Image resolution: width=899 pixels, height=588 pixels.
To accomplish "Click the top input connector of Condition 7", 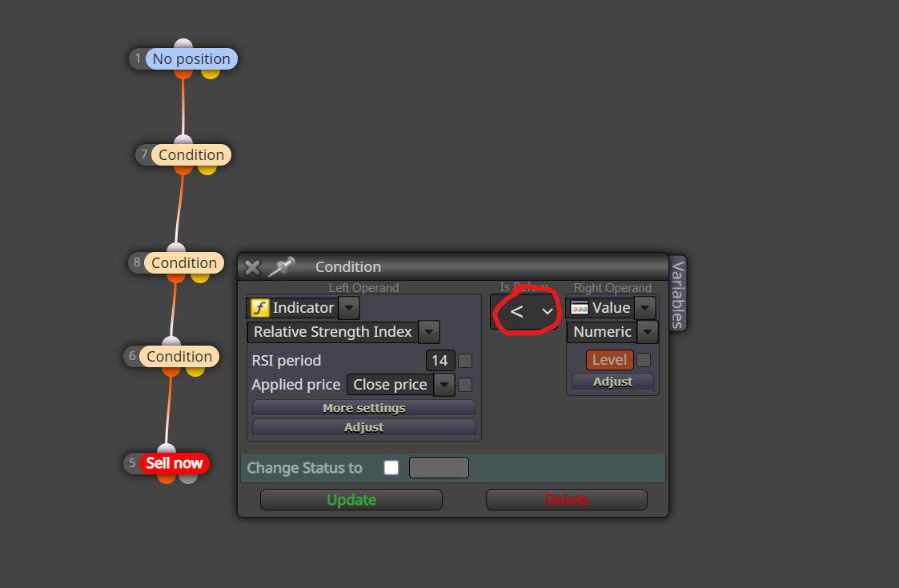I will point(183,140).
